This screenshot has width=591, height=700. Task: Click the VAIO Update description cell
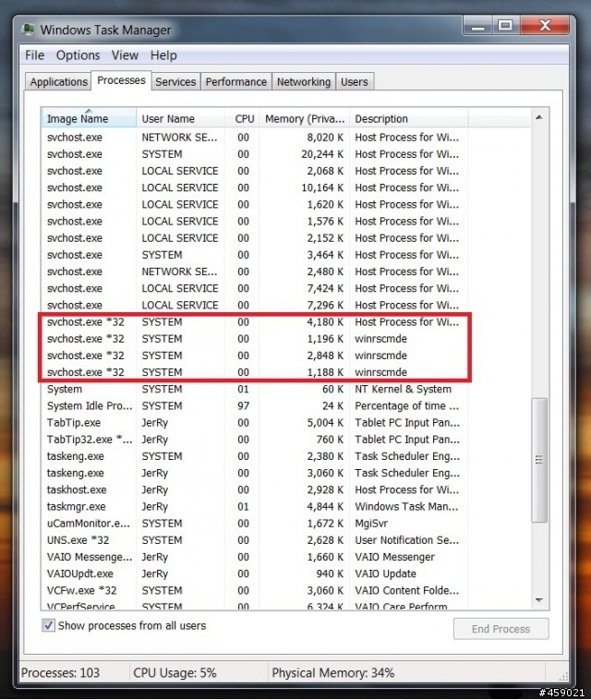[386, 573]
